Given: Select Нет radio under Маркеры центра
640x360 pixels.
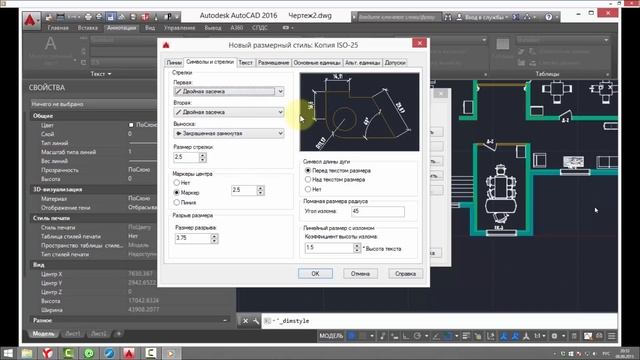Looking at the screenshot, I should point(177,182).
